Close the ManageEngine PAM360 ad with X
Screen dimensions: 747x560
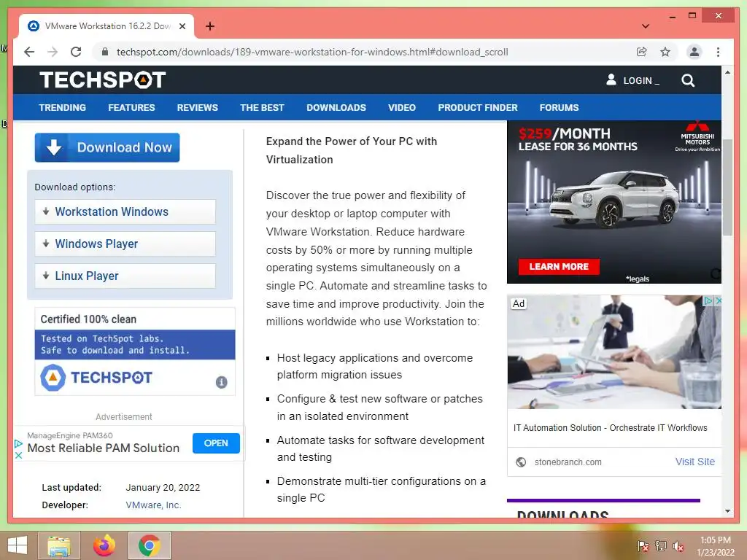tap(18, 455)
